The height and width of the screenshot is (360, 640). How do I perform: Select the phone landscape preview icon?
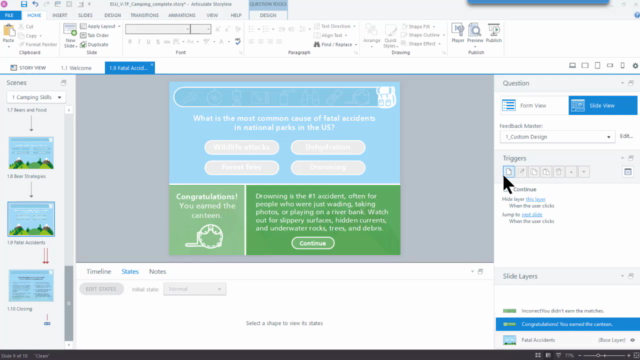(x=610, y=65)
